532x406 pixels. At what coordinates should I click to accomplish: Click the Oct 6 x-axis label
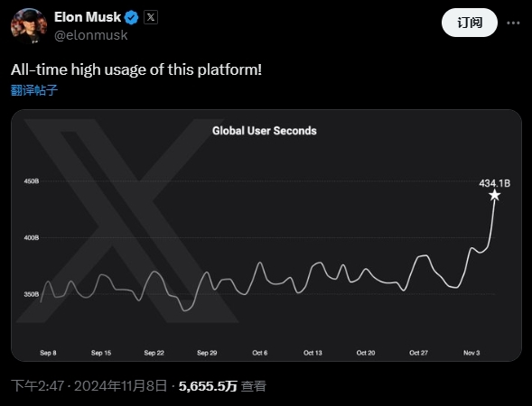click(x=260, y=353)
